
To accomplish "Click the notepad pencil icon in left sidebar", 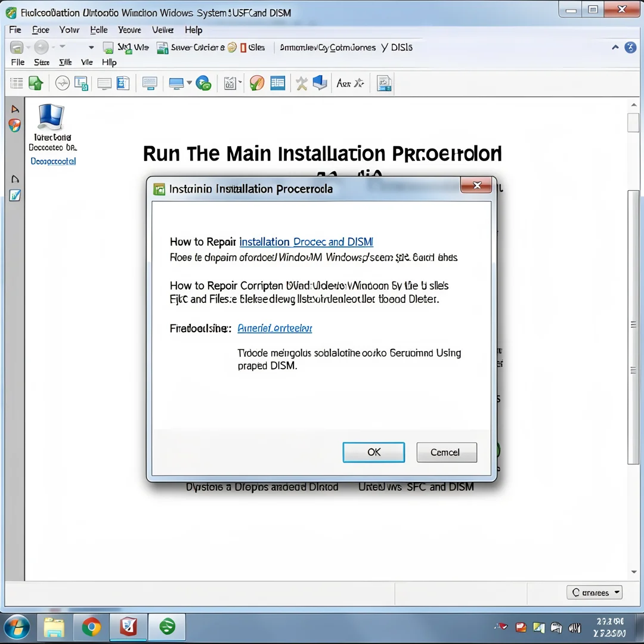I will point(15,195).
